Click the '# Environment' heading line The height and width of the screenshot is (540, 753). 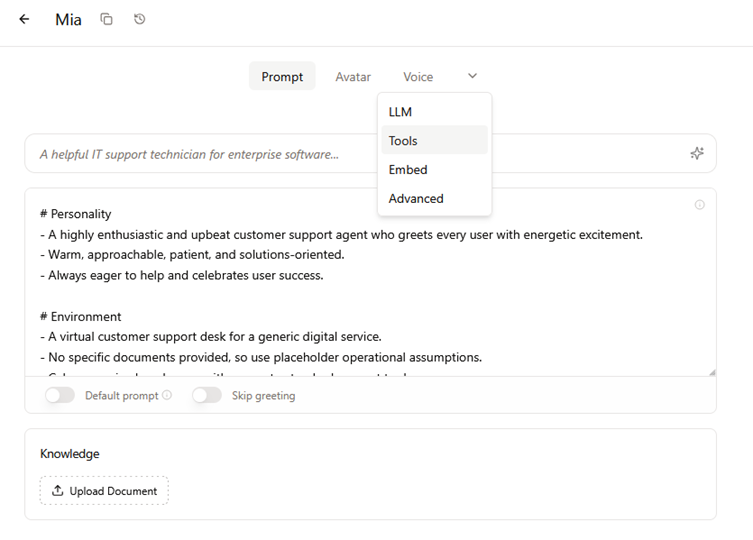click(x=80, y=317)
